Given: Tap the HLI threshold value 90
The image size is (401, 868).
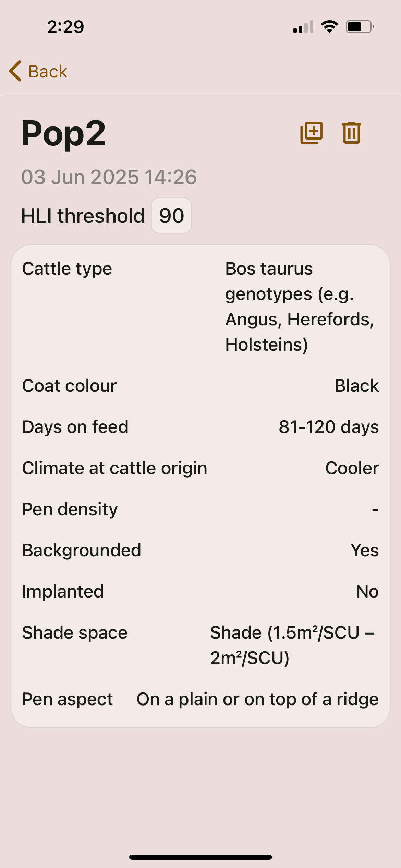Looking at the screenshot, I should point(171,216).
